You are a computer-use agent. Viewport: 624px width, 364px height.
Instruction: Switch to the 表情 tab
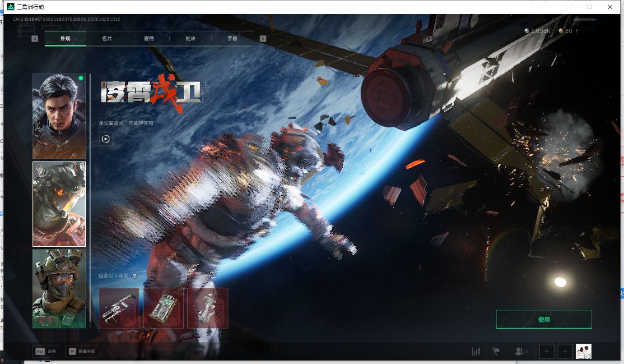point(149,39)
